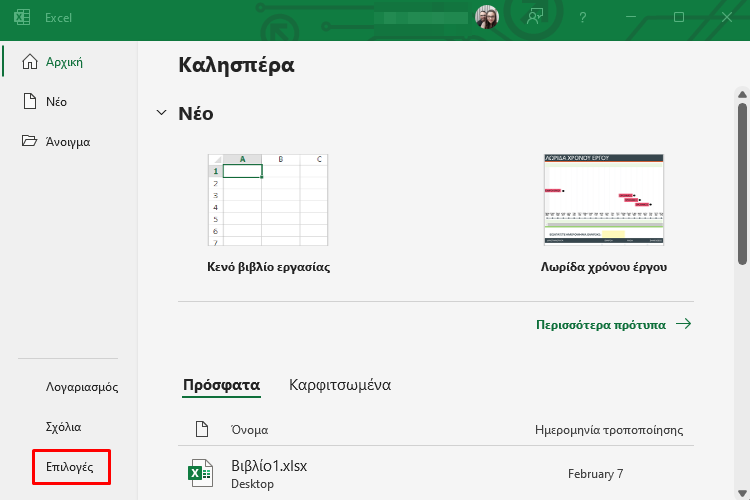
Task: Click the February 7 modified date
Action: click(596, 474)
